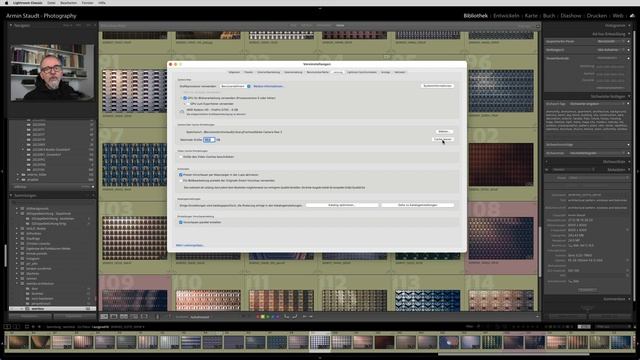Open Grafikprozessor verwenden dropdown
The image size is (640, 360).
pyautogui.click(x=236, y=86)
